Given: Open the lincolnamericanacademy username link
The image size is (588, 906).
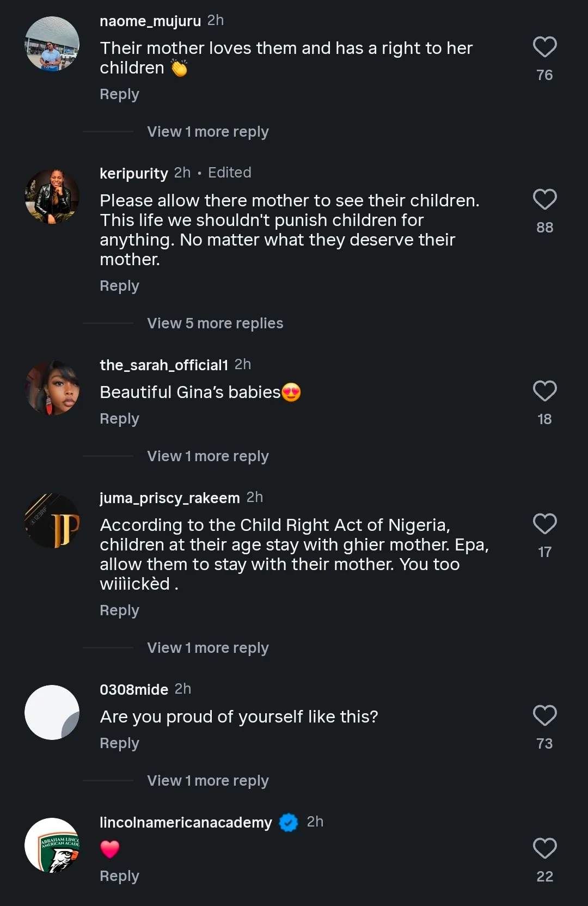Looking at the screenshot, I should pos(186,822).
